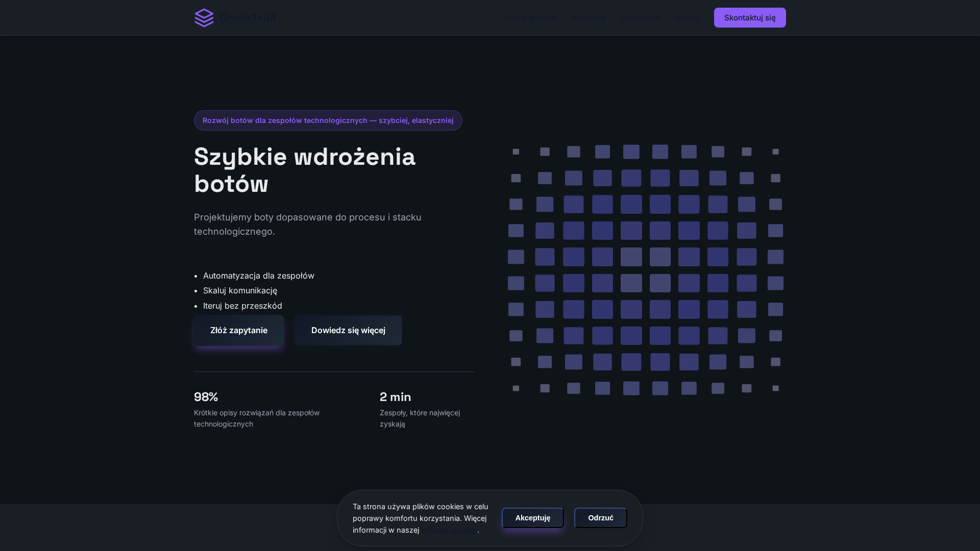Image resolution: width=980 pixels, height=551 pixels.
Task: Reject cookies with the Odrzuć button
Action: 601,518
